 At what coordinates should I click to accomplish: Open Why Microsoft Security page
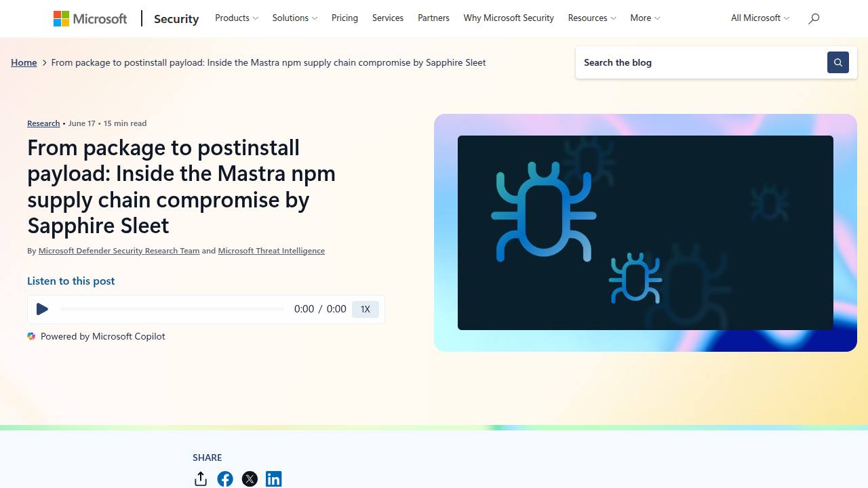(x=509, y=18)
